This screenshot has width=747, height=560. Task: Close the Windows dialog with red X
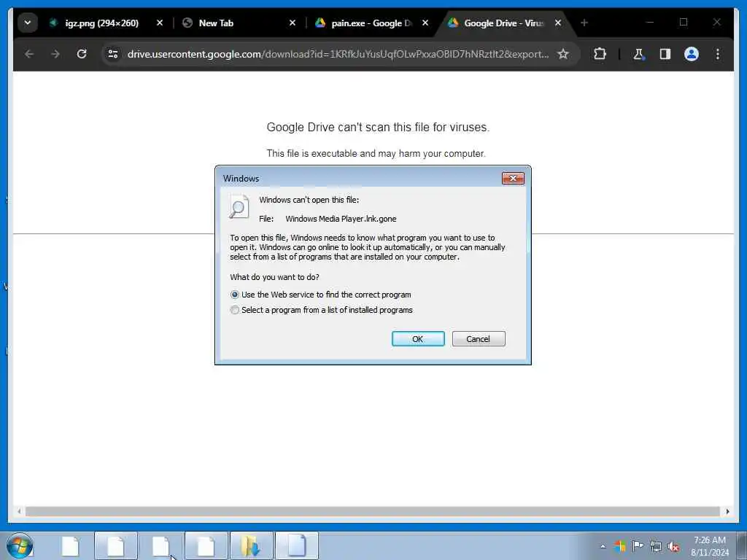click(x=513, y=178)
